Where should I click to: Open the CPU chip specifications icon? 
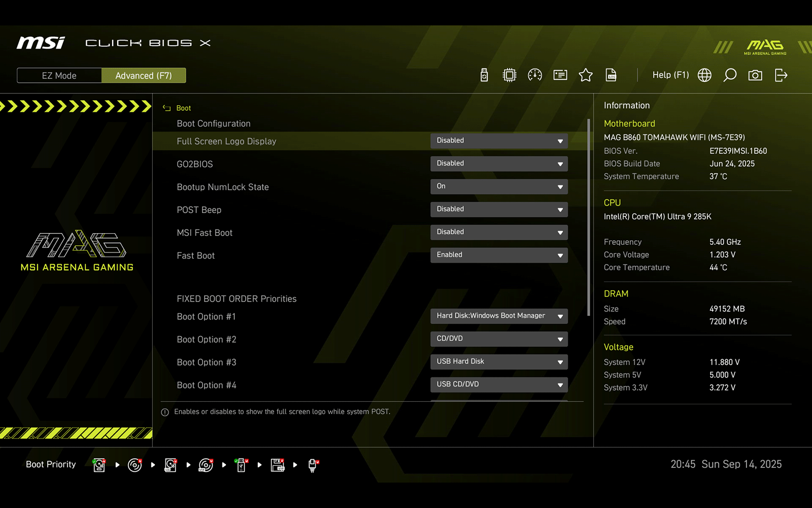[509, 75]
